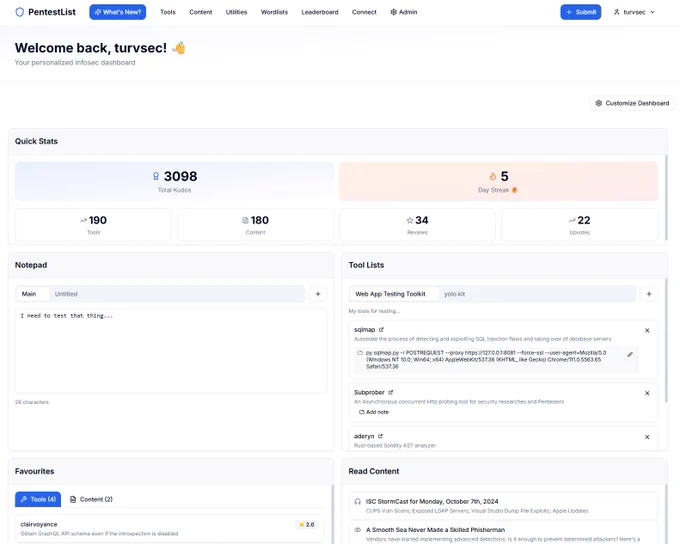The height and width of the screenshot is (544, 680).
Task: Open sqlmap external link icon
Action: tap(381, 330)
